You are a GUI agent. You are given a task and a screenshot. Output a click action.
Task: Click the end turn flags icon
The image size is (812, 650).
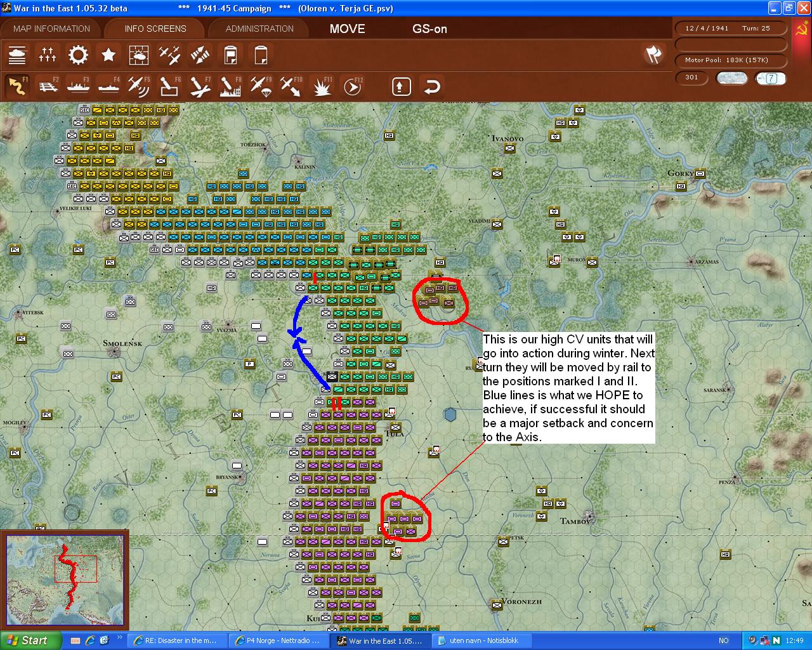tap(653, 55)
